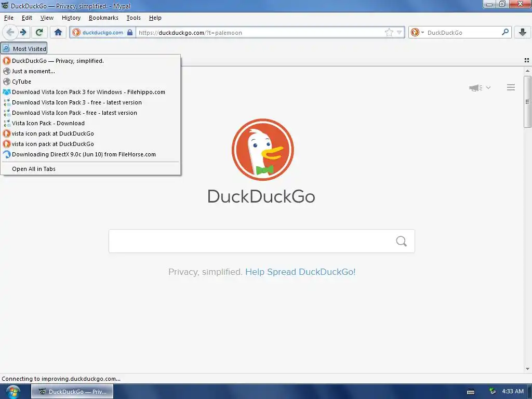
Task: Open the Tools menu
Action: click(x=134, y=18)
